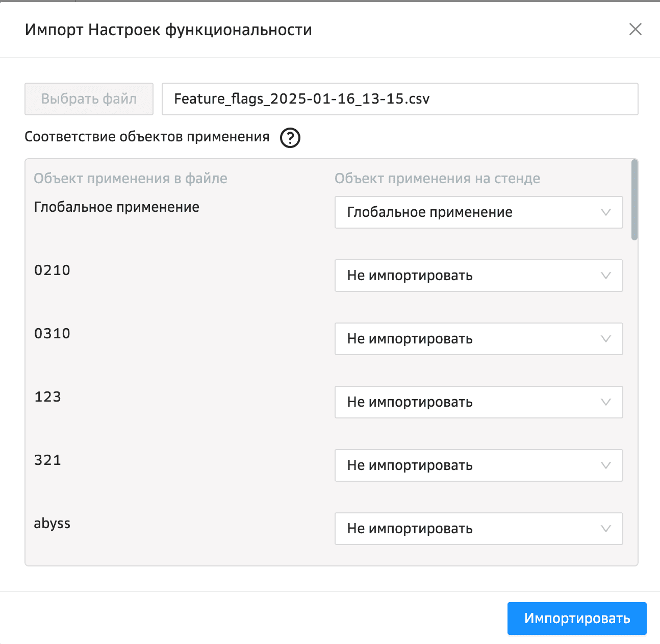660x644 pixels.
Task: Click the Импорт Настроек функциональности title
Action: pos(168,30)
